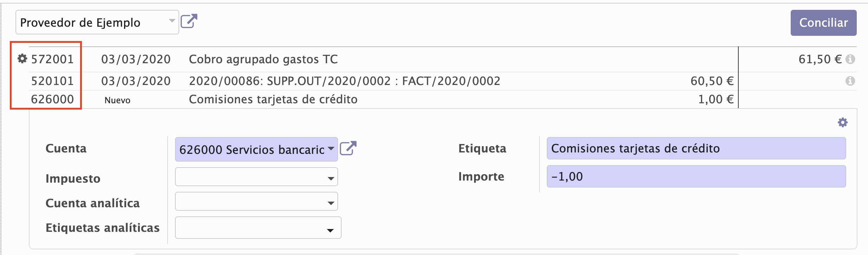Expand the Impuesto dropdown
The width and height of the screenshot is (868, 255).
331,178
